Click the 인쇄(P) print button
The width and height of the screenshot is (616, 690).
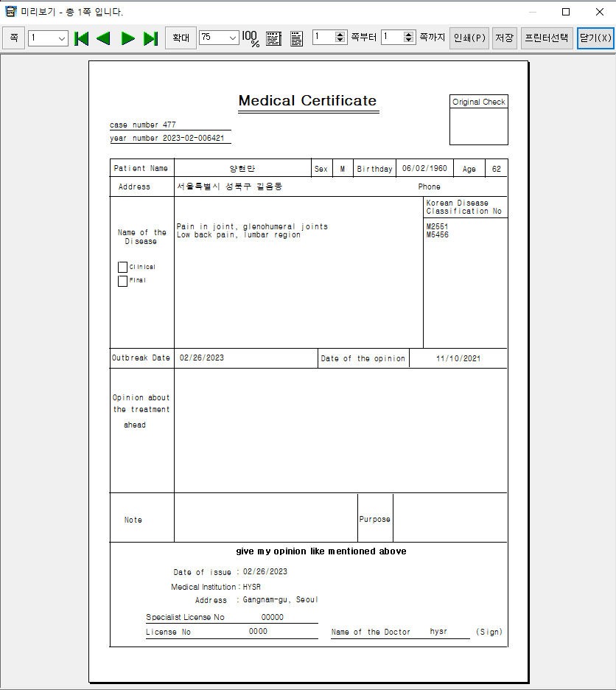pyautogui.click(x=469, y=38)
